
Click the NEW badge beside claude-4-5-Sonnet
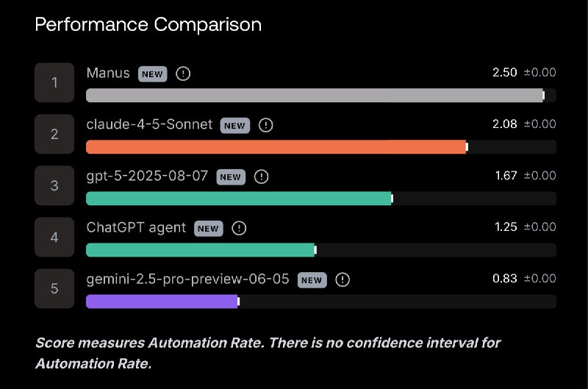click(234, 125)
